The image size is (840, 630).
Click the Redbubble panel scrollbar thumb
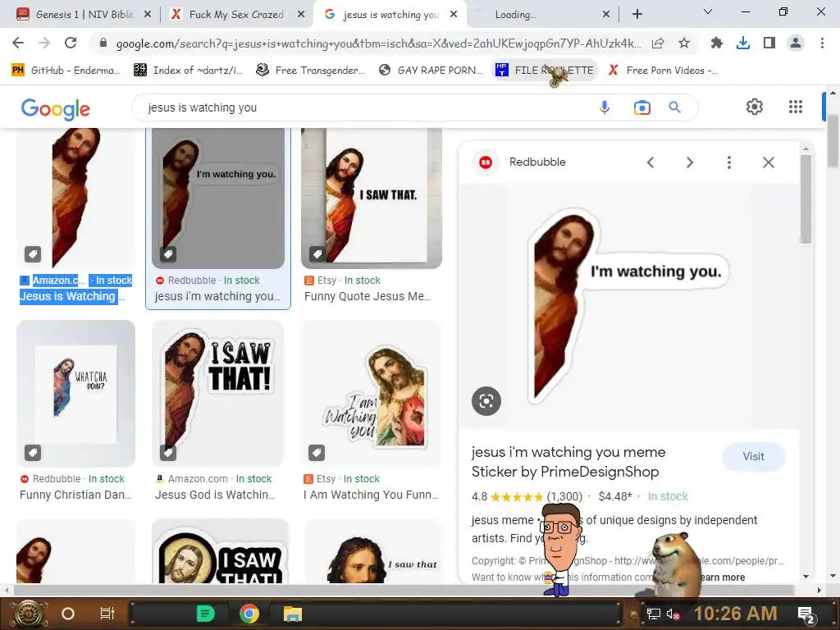tap(806, 199)
